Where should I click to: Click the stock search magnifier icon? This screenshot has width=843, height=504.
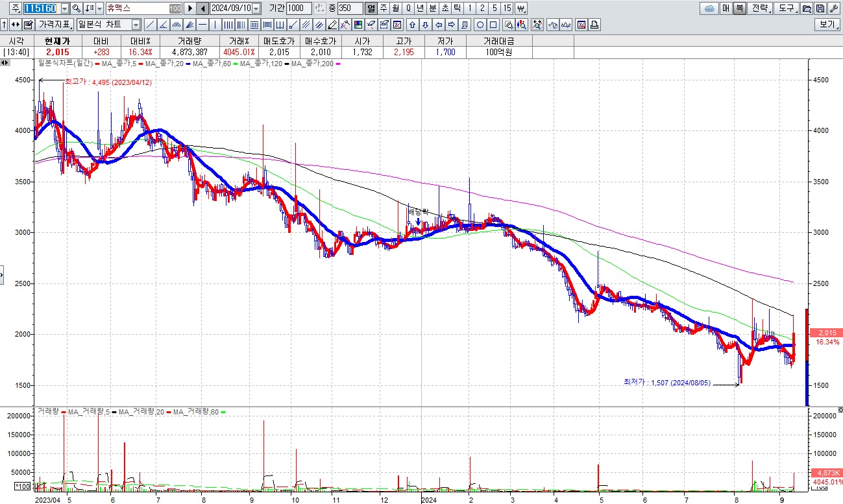pyautogui.click(x=76, y=8)
